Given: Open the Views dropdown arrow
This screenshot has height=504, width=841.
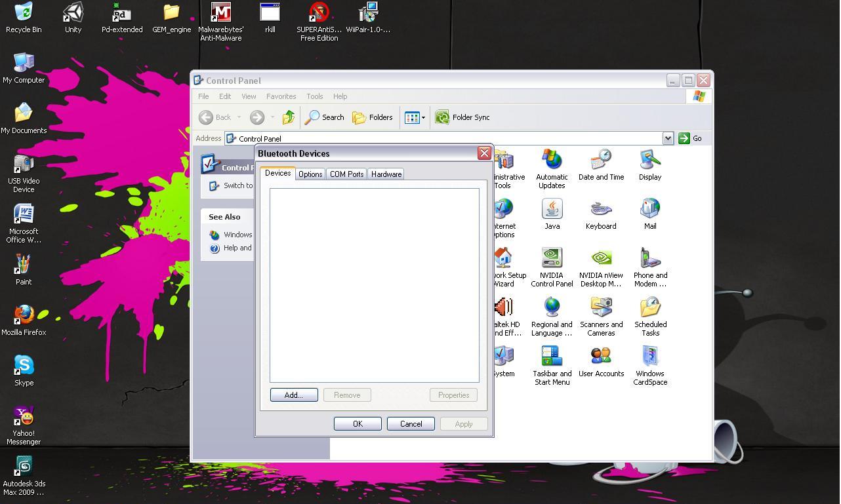Looking at the screenshot, I should (x=422, y=117).
